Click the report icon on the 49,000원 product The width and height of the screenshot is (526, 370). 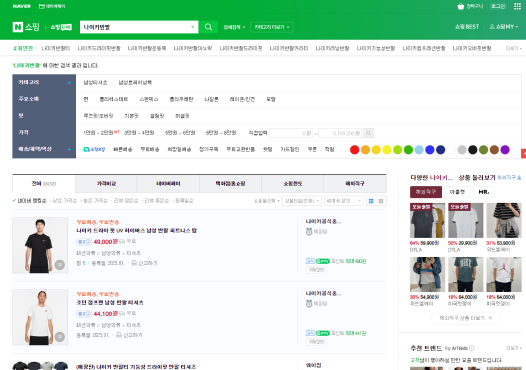[x=134, y=263]
